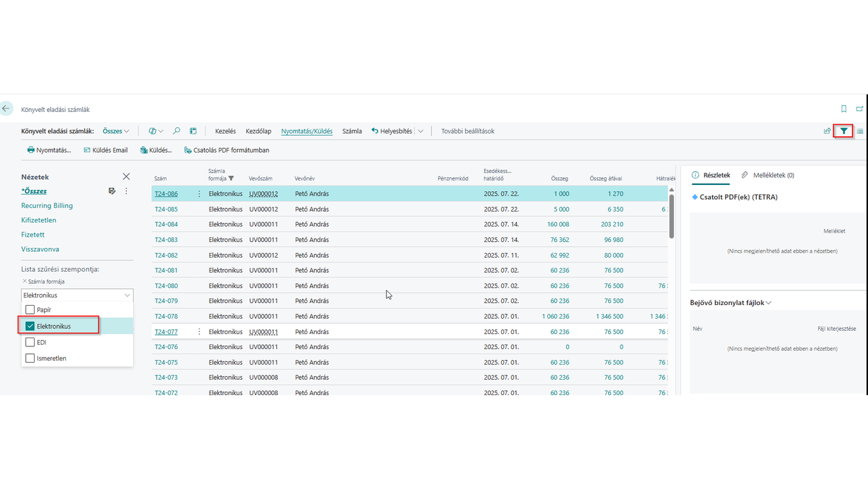This screenshot has width=868, height=488.
Task: Sort by the Számla formája column header
Action: pyautogui.click(x=221, y=175)
